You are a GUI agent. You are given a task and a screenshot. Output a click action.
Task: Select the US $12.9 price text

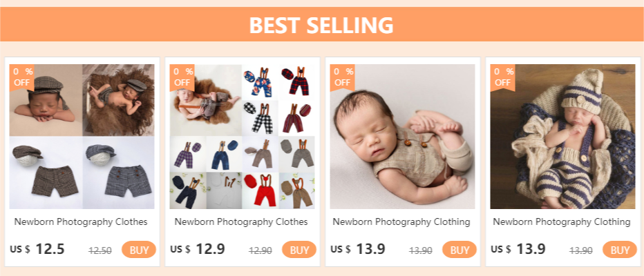[198, 249]
